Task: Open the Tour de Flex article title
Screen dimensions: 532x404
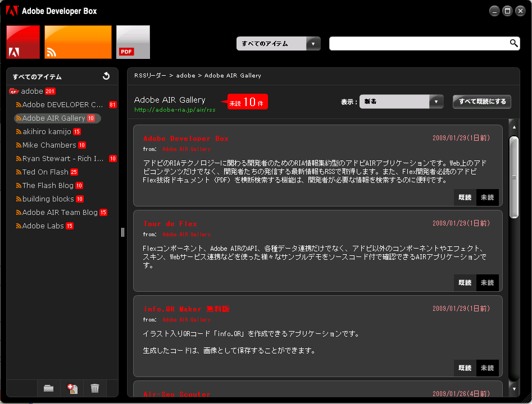Action: click(x=170, y=224)
